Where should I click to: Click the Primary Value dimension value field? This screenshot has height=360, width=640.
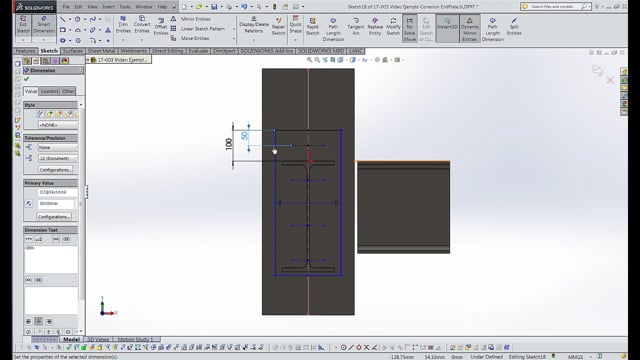click(x=56, y=203)
